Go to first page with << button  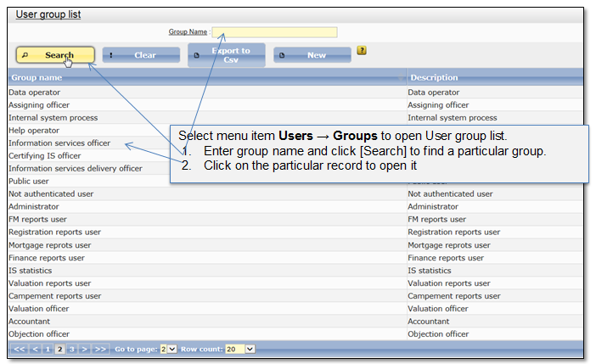click(20, 349)
